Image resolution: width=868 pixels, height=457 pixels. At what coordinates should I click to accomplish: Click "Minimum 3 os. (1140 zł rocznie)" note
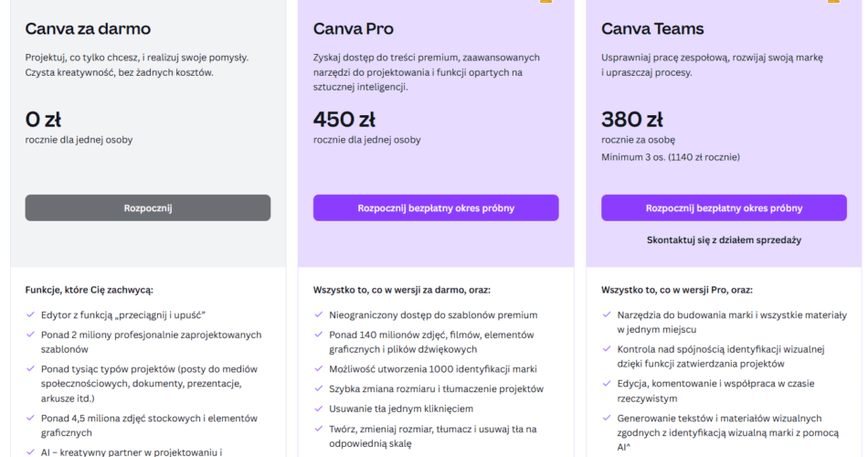coord(671,157)
